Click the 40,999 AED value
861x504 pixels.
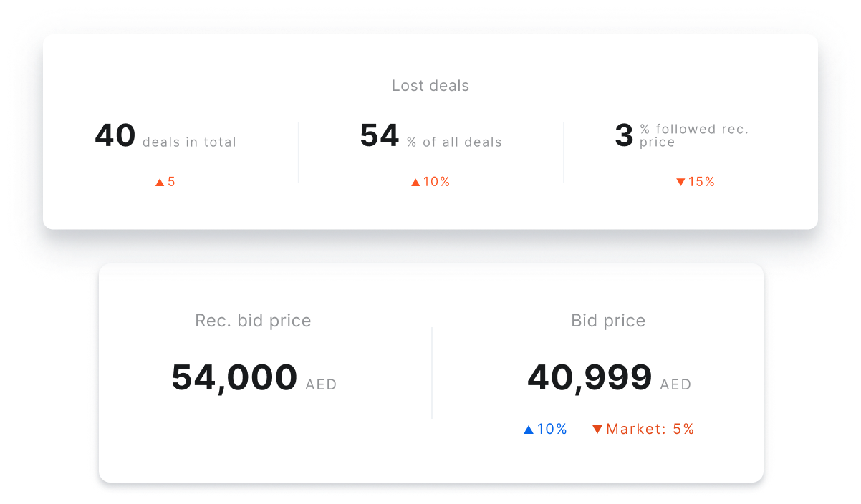(x=609, y=378)
